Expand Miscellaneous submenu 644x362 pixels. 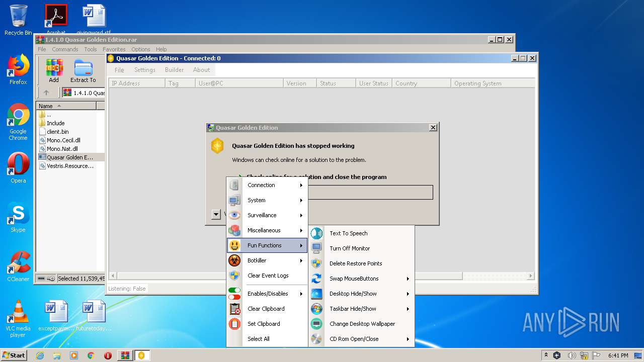pyautogui.click(x=301, y=230)
